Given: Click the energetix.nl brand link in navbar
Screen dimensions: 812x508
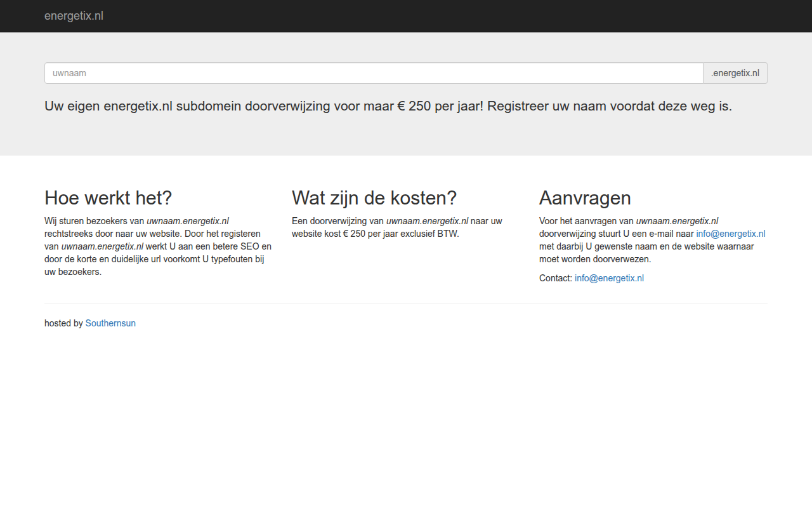Looking at the screenshot, I should (74, 16).
